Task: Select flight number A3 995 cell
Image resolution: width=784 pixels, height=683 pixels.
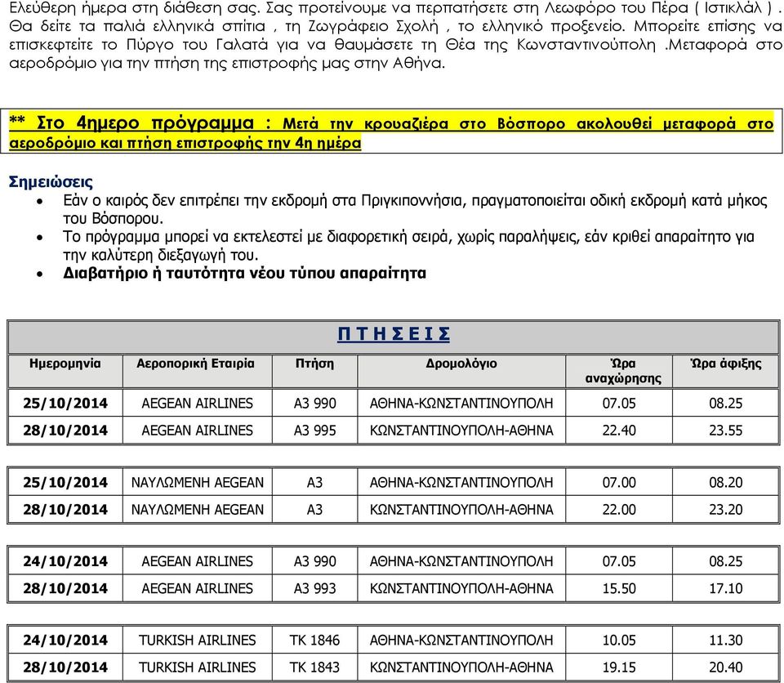Action: pos(314,431)
